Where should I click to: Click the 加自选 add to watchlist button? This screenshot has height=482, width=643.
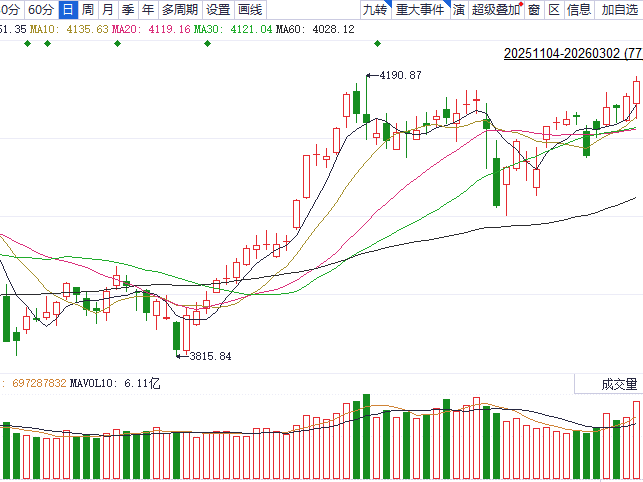620,10
